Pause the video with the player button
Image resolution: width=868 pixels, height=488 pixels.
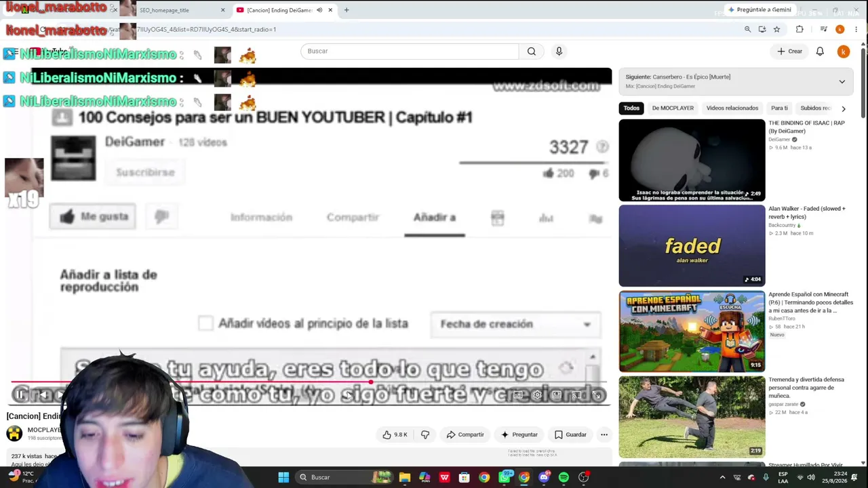(20, 394)
